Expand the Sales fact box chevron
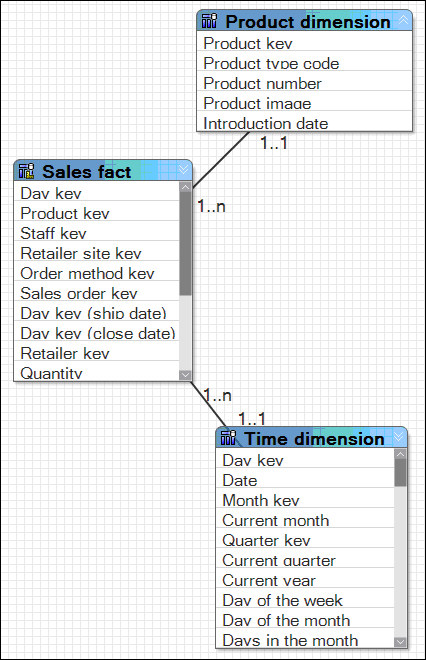This screenshot has height=660, width=426. pyautogui.click(x=184, y=170)
